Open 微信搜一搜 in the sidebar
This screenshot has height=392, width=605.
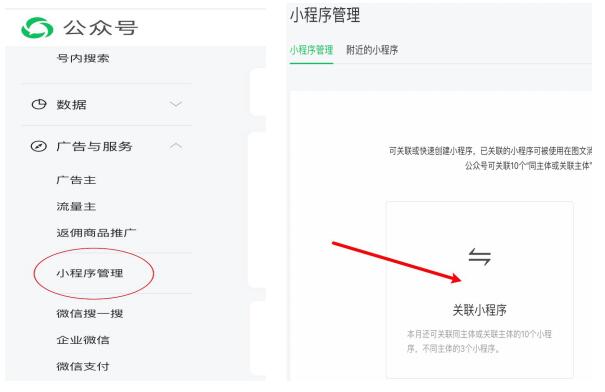[x=90, y=313]
